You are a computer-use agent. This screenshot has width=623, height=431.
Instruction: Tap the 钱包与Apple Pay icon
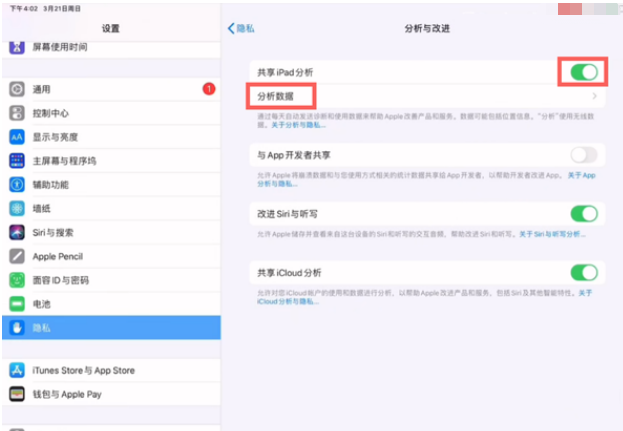tap(17, 394)
